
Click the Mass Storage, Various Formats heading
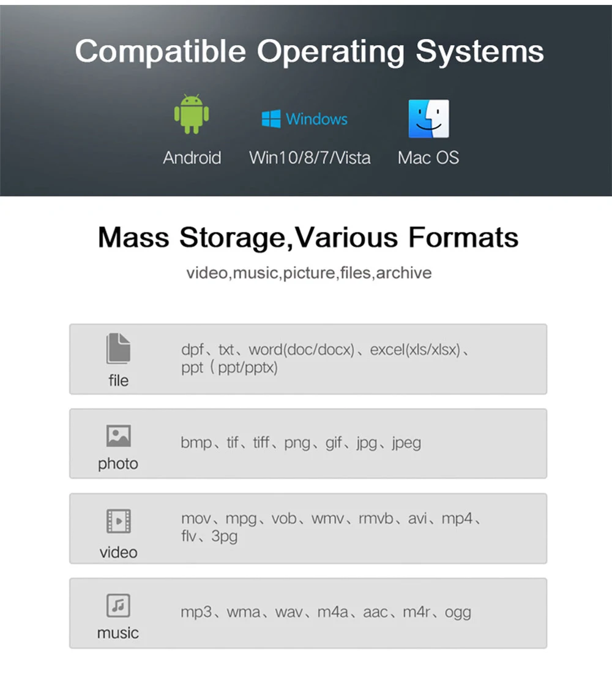click(308, 237)
